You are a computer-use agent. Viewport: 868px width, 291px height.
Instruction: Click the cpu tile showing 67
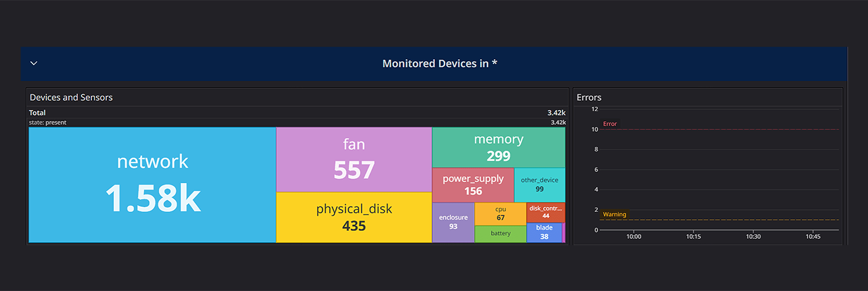pyautogui.click(x=500, y=214)
